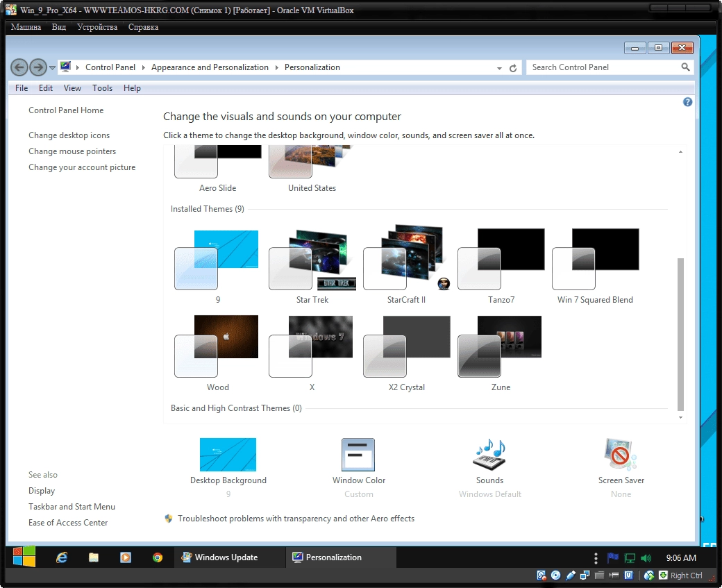Image resolution: width=722 pixels, height=588 pixels.
Task: Open the address bar history dropdown
Action: (x=499, y=68)
